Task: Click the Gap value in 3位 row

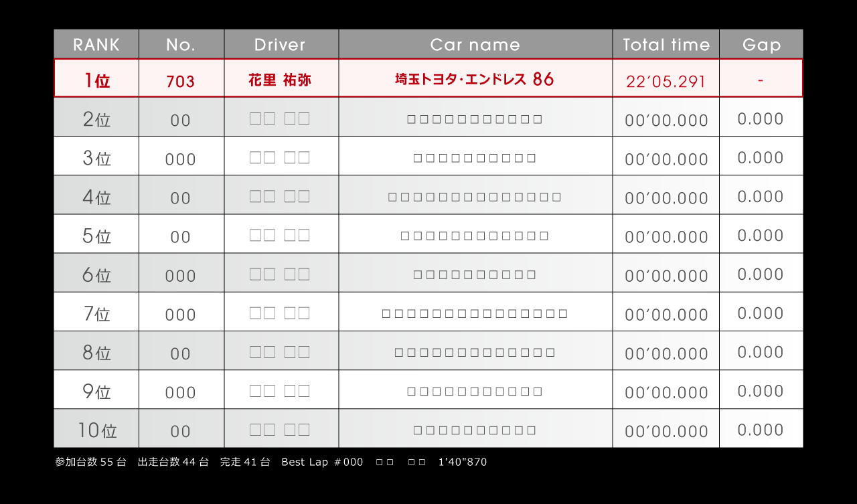Action: (761, 157)
